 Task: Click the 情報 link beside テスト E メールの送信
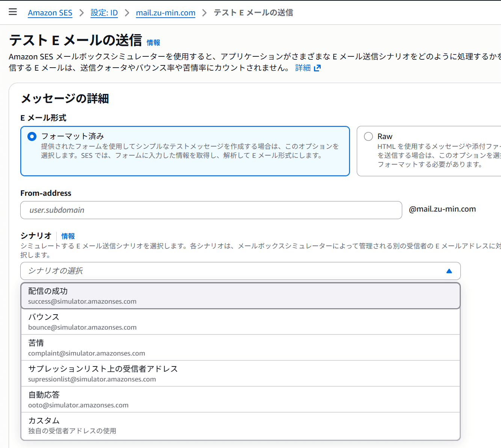point(153,42)
